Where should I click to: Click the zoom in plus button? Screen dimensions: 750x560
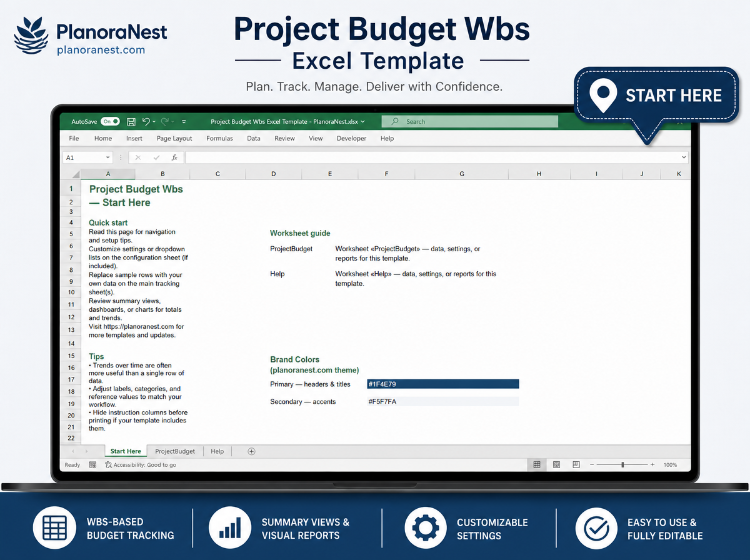coord(652,465)
